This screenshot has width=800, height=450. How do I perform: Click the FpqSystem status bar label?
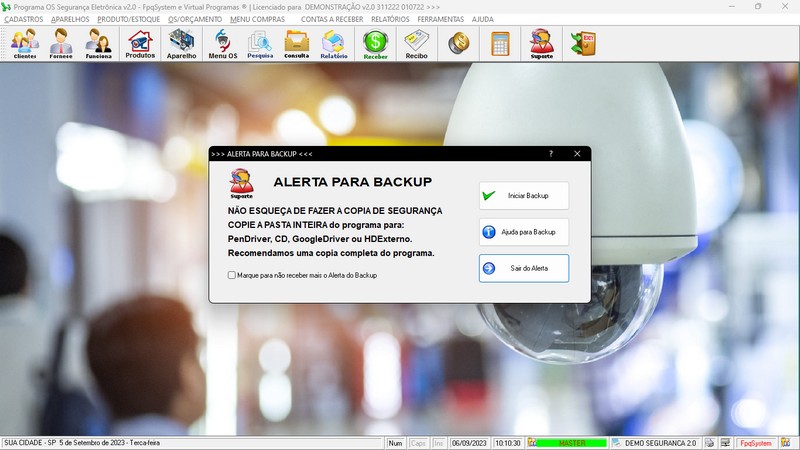756,443
